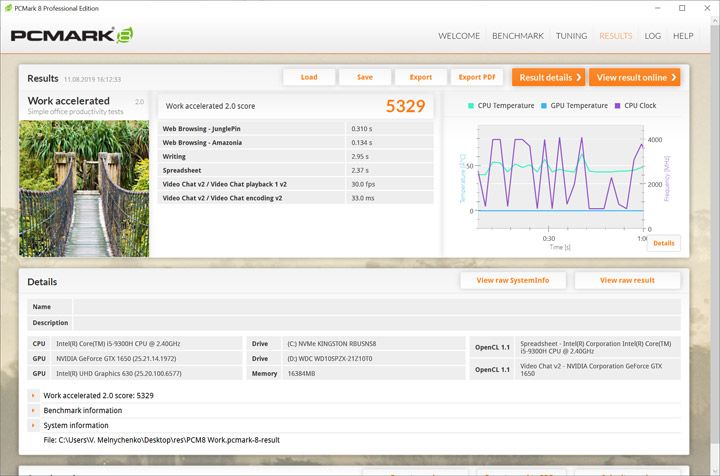Open the HELP tab
This screenshot has height=476, width=720.
pyautogui.click(x=683, y=36)
